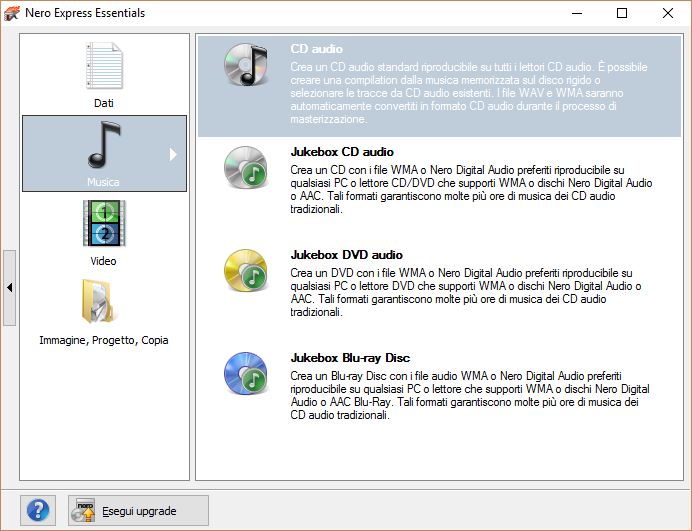Screen dimensions: 692x531
Task: Choose Jukebox Blu-ray Disc heading
Action: point(350,358)
